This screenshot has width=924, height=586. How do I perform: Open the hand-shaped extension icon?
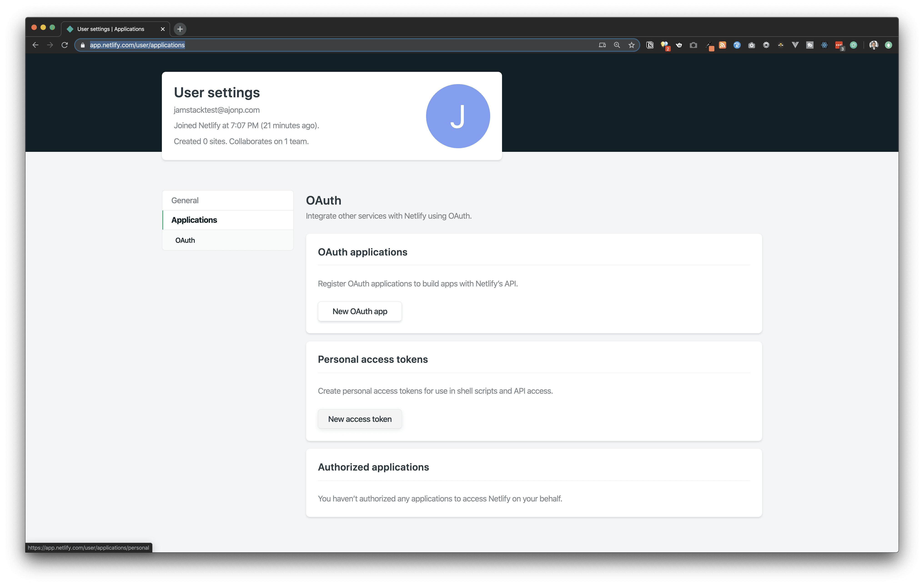point(679,45)
